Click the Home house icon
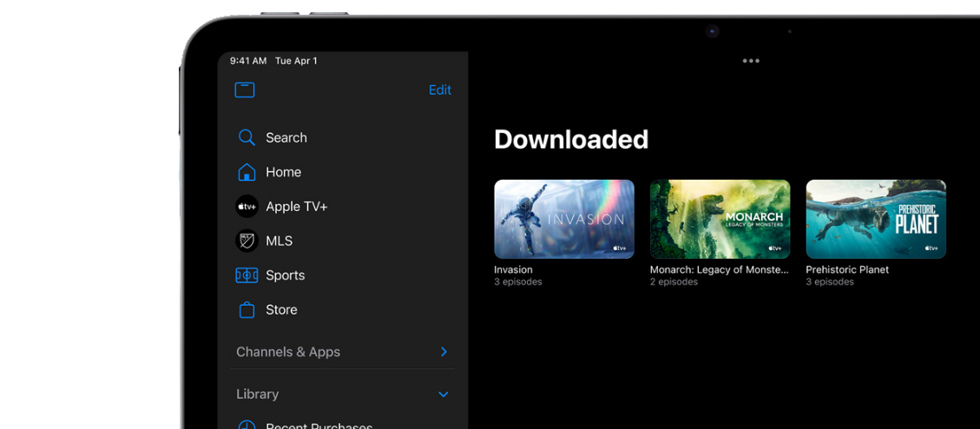 [x=247, y=172]
